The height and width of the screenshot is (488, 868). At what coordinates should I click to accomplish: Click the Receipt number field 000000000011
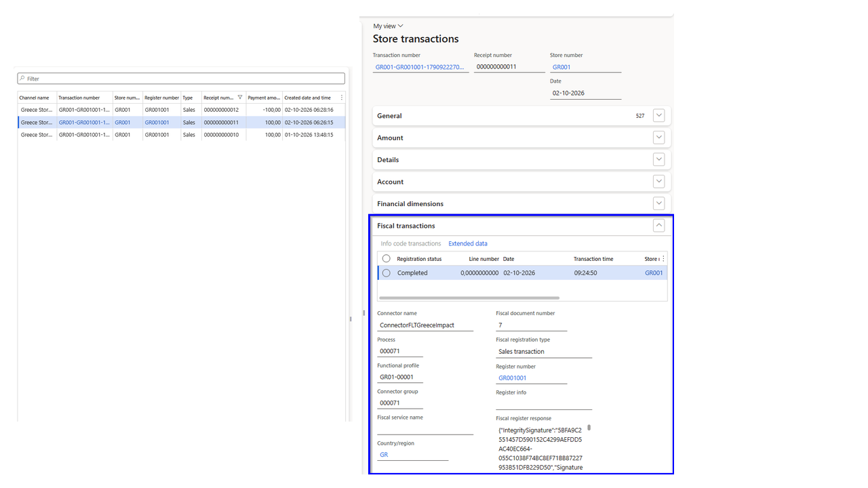[509, 67]
